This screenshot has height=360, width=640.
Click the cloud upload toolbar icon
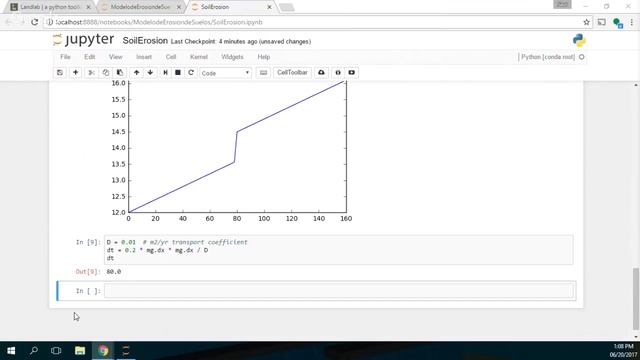[321, 73]
